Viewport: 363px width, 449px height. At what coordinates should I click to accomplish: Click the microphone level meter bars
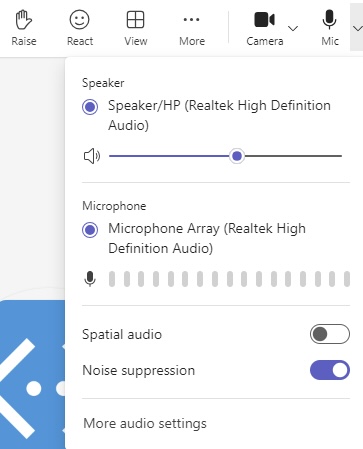229,279
